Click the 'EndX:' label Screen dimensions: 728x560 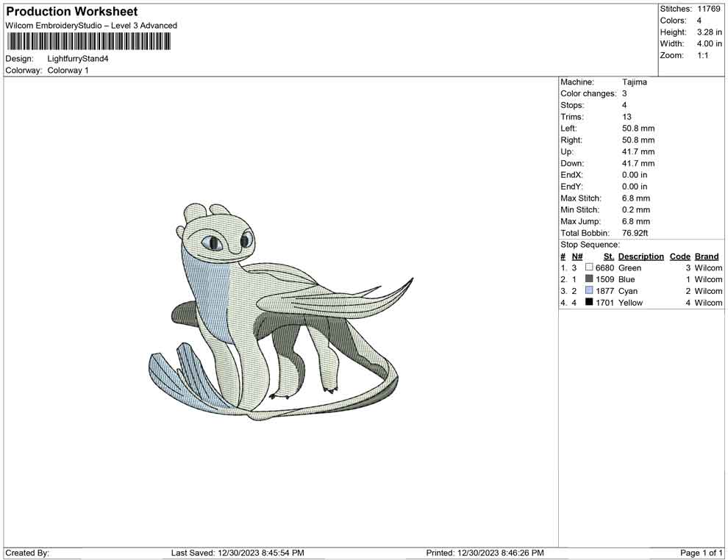tap(571, 175)
